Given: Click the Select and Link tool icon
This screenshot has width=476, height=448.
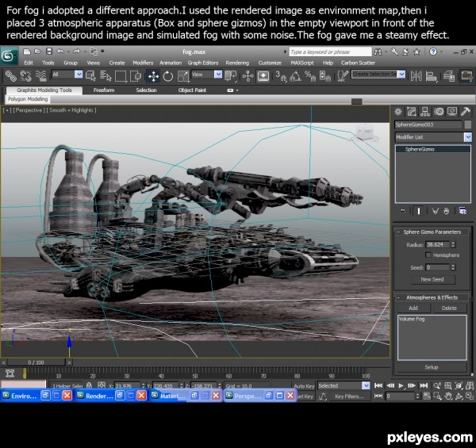Looking at the screenshot, I should (10, 75).
